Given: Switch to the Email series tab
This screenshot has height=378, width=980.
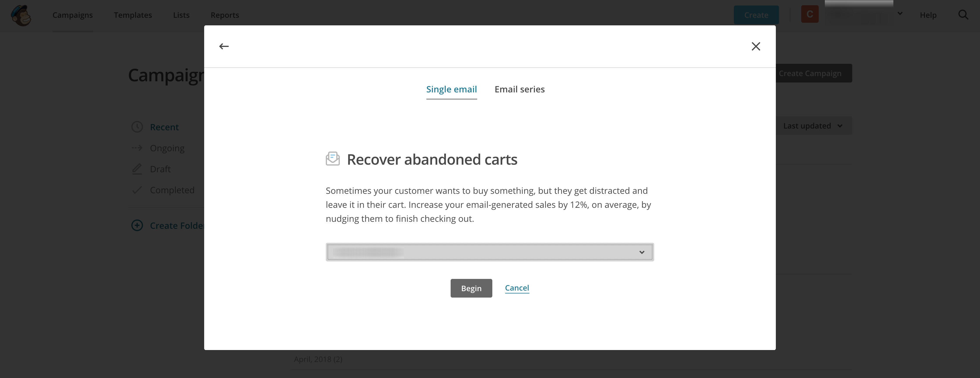Looking at the screenshot, I should click(x=519, y=89).
